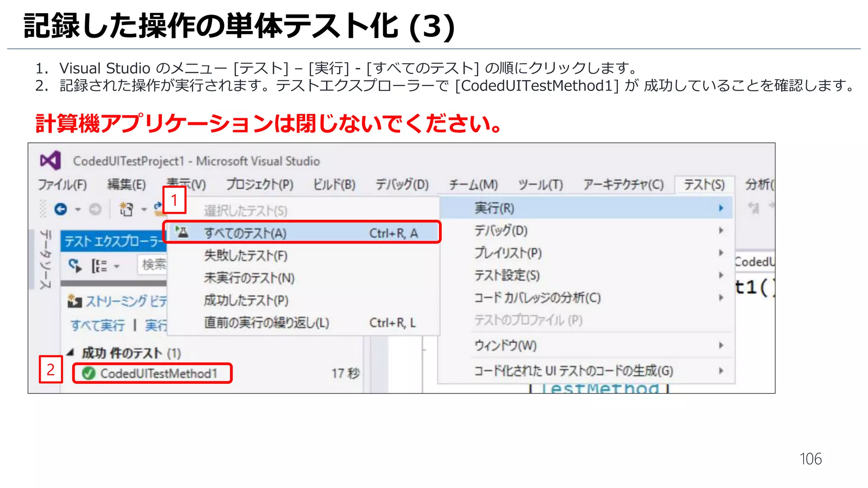
Task: Select 実行(R) in the Test menu
Action: 586,208
